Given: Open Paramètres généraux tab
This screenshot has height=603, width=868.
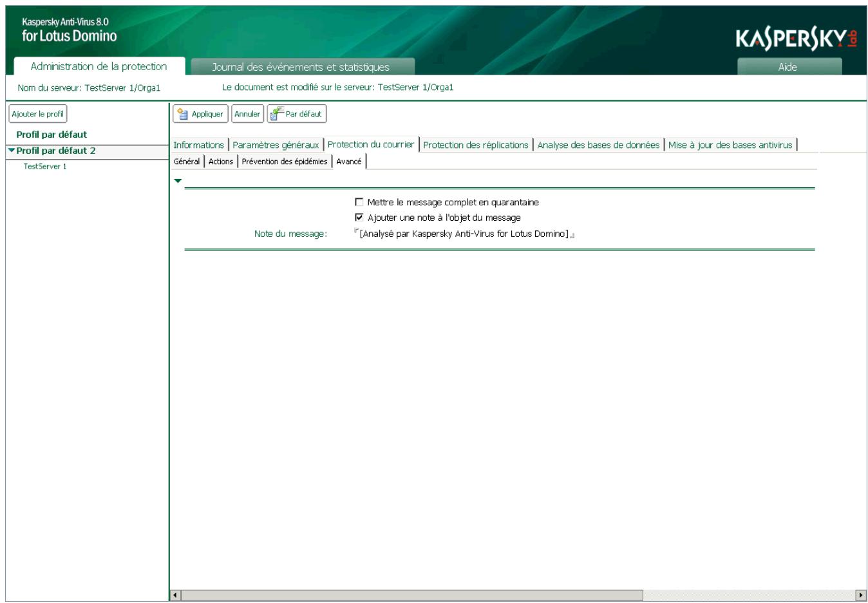Looking at the screenshot, I should point(276,145).
